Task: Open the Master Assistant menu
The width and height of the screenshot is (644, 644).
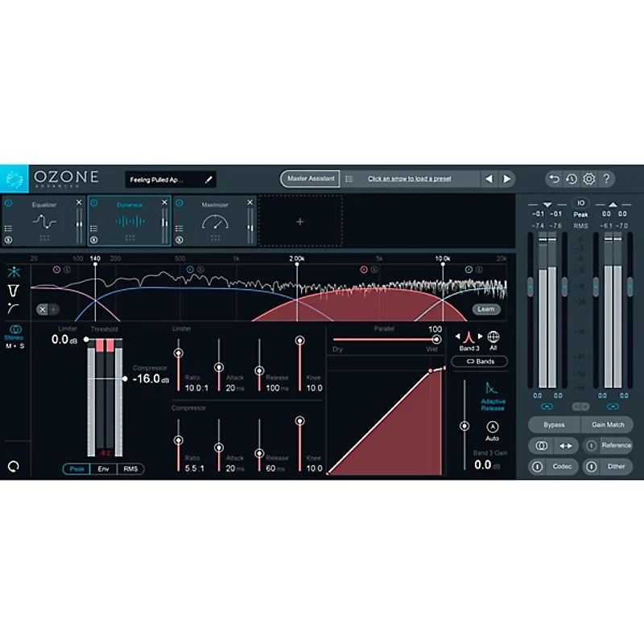Action: [x=311, y=179]
